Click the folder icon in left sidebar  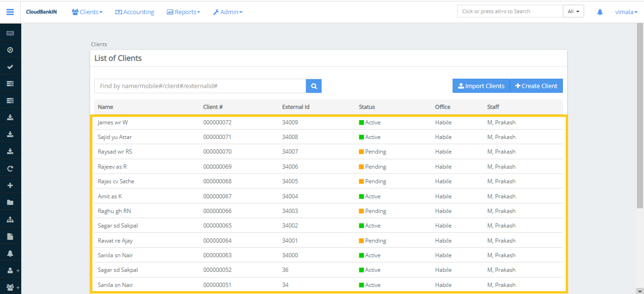point(10,203)
